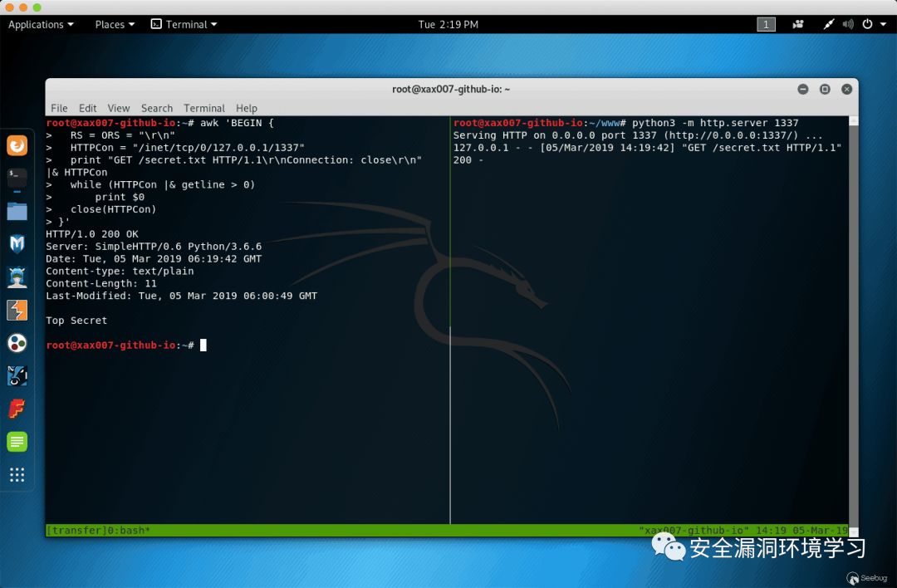The width and height of the screenshot is (897, 588).
Task: Open the power system menu icon
Action: tap(868, 24)
